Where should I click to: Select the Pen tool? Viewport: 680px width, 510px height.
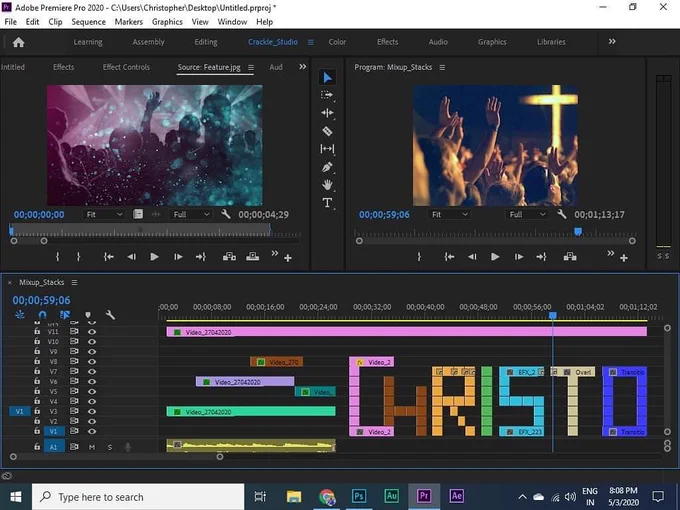click(x=327, y=167)
